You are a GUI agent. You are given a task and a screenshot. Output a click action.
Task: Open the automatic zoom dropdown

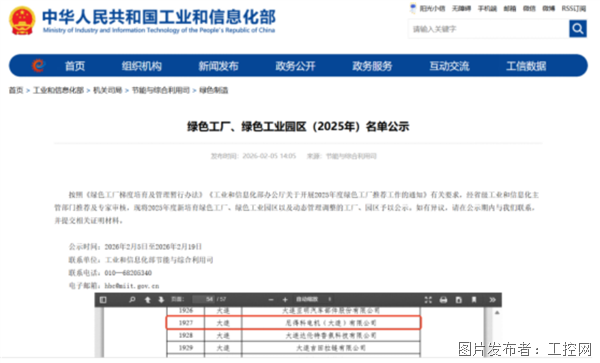pyautogui.click(x=313, y=299)
